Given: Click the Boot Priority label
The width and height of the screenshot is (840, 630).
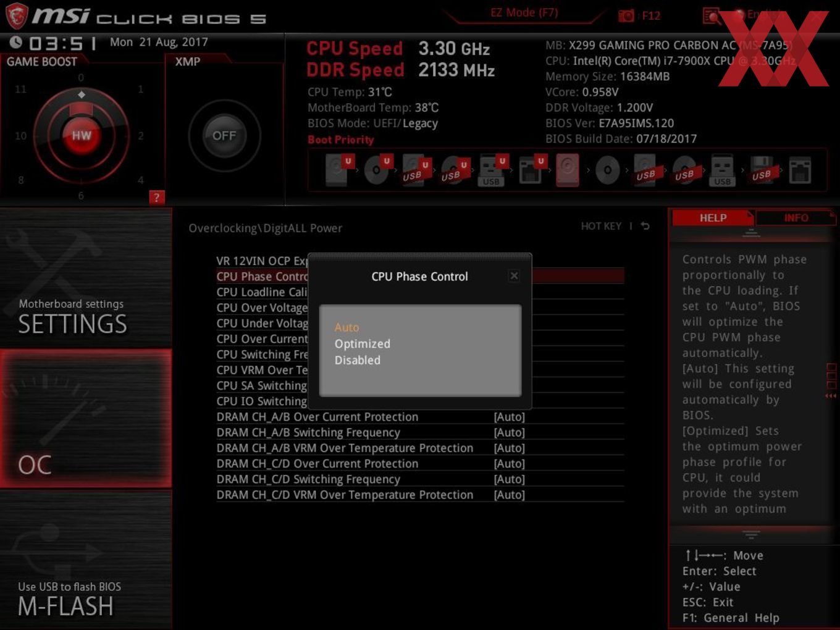Looking at the screenshot, I should [341, 140].
